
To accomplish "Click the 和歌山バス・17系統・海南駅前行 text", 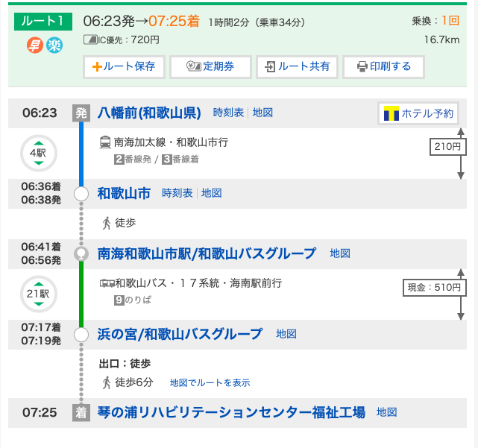I will [198, 283].
